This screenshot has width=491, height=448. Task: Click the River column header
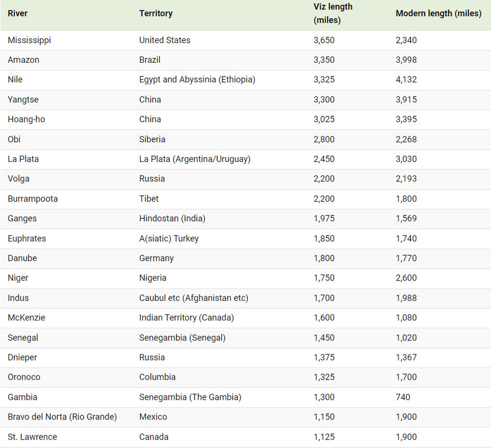pos(18,14)
